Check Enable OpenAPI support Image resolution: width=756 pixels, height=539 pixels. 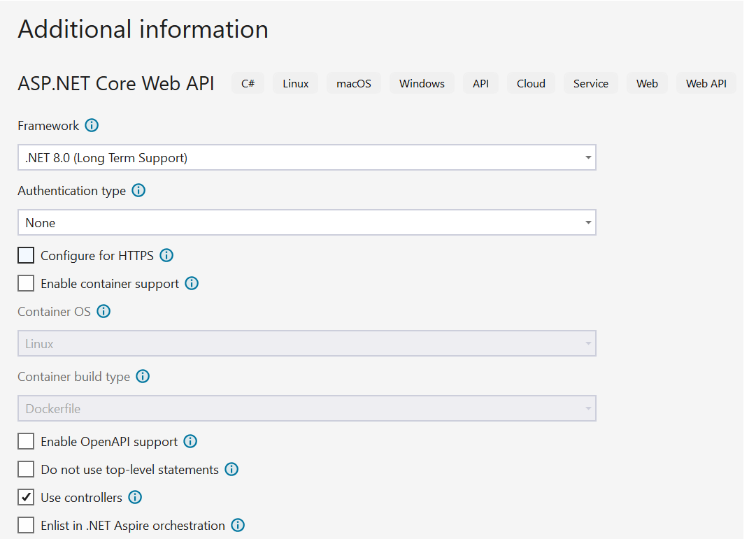[26, 441]
